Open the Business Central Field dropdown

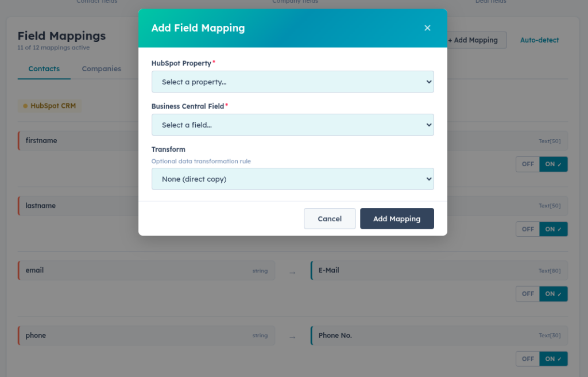click(292, 125)
